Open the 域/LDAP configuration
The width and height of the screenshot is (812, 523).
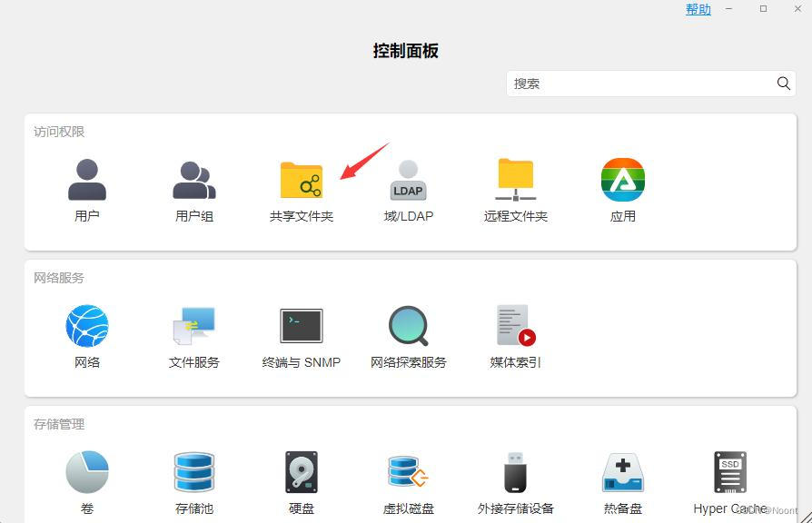408,188
